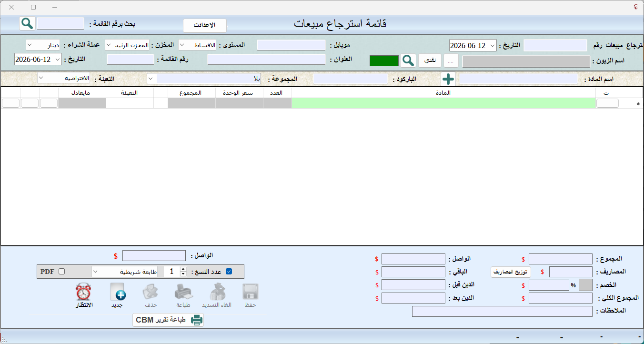The height and width of the screenshot is (344, 644).
Task: Click the return invoice number field
Action: [x=555, y=45]
